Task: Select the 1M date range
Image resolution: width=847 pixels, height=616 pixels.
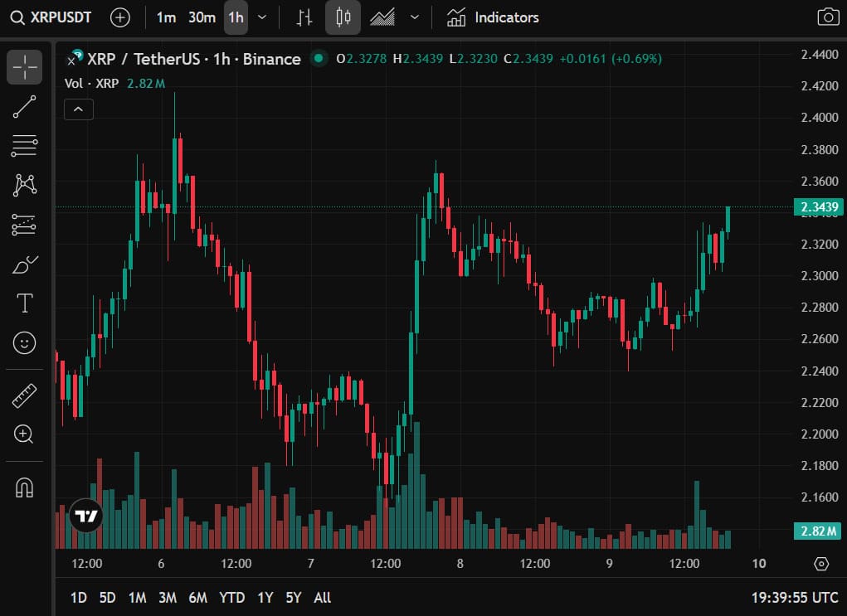Action: click(138, 598)
